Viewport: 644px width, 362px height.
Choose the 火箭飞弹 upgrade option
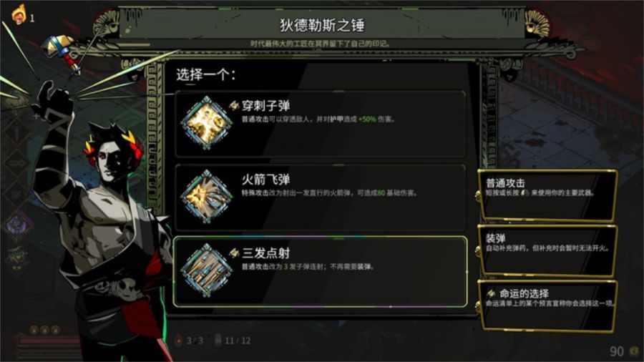[x=321, y=198]
